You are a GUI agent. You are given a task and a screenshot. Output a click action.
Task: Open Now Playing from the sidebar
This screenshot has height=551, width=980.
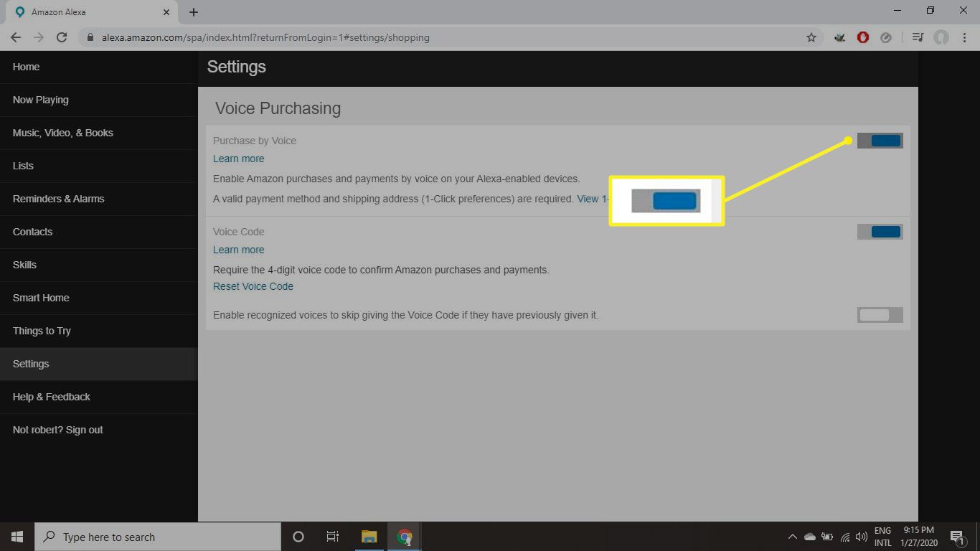click(98, 100)
